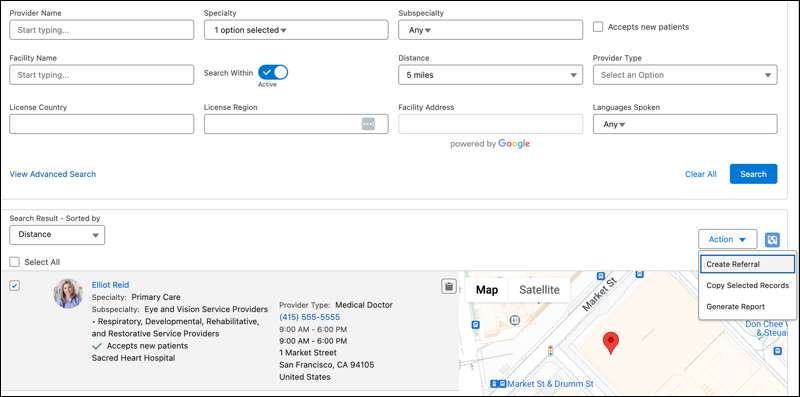Open the Provider Type dropdown

tap(685, 75)
